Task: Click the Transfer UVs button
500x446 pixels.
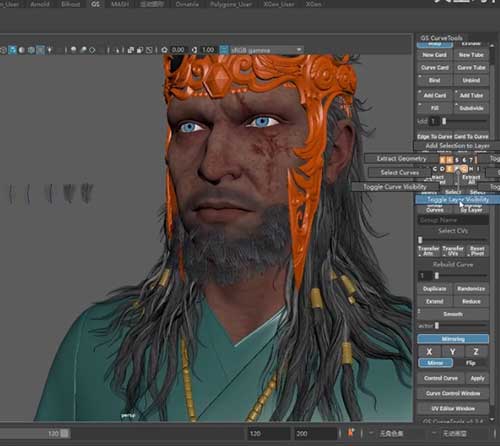Action: click(453, 251)
